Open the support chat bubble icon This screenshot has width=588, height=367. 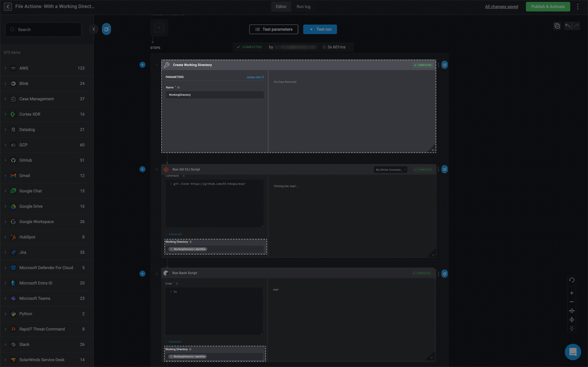click(x=573, y=352)
